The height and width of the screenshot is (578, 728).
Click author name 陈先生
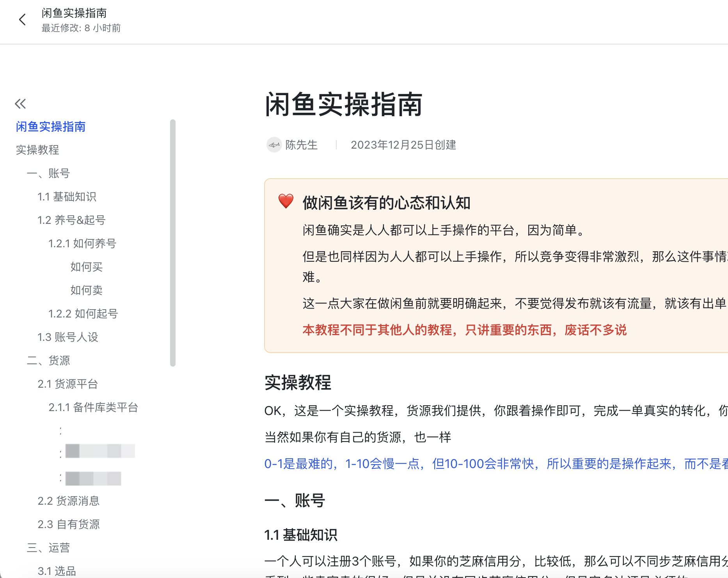(301, 145)
